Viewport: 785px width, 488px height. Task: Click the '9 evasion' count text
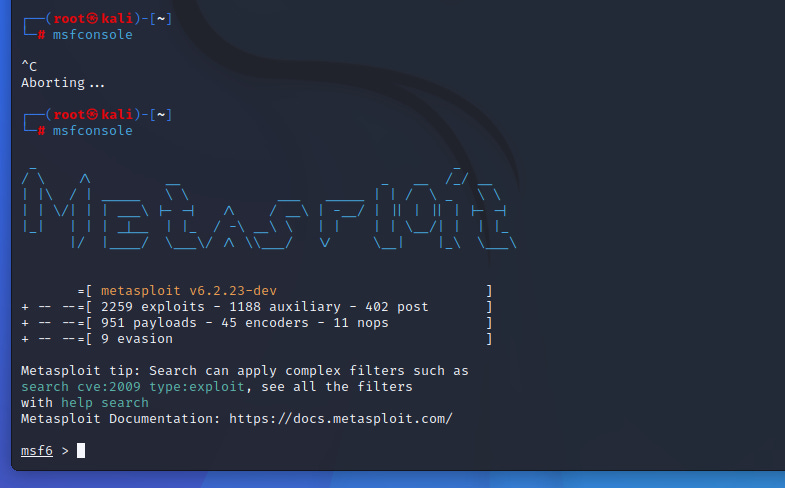point(137,339)
